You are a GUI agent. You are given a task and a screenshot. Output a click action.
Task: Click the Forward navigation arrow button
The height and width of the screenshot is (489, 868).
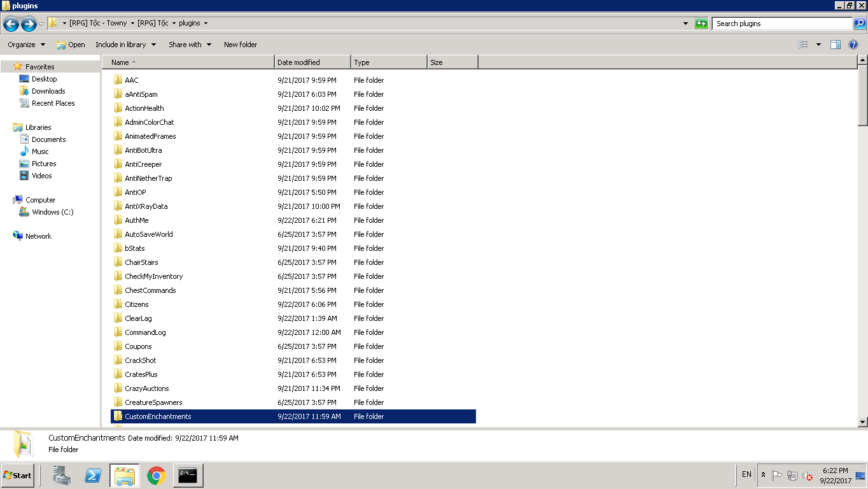29,24
